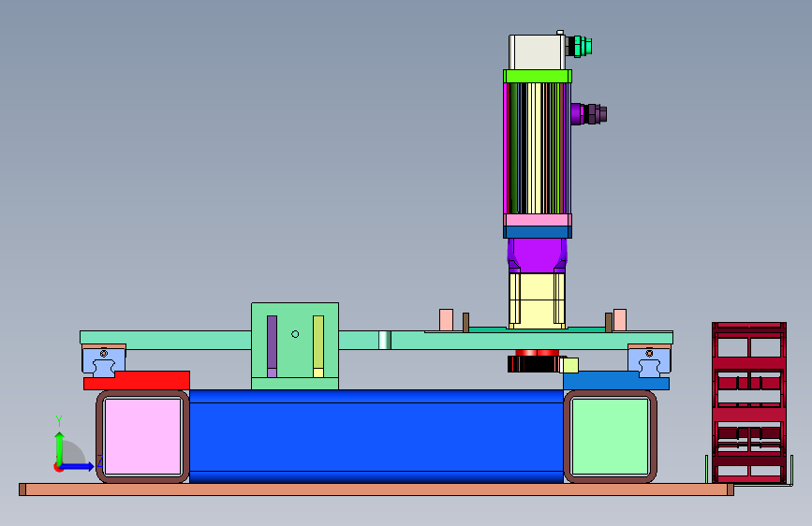The width and height of the screenshot is (812, 526).
Task: Select the green bracket housing in center
Action: tap(295, 346)
